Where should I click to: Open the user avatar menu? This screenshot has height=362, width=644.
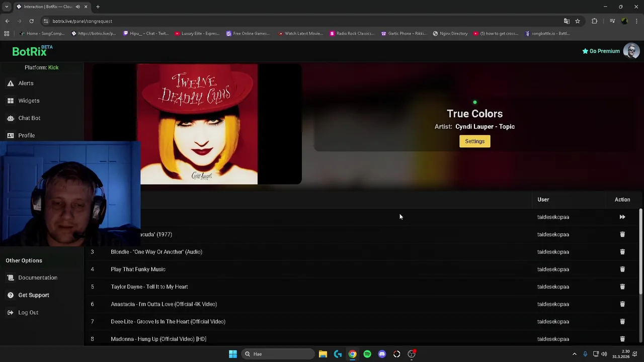pyautogui.click(x=631, y=51)
